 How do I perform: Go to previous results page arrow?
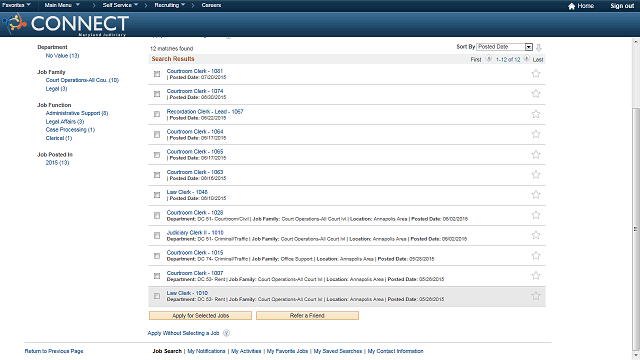point(489,59)
